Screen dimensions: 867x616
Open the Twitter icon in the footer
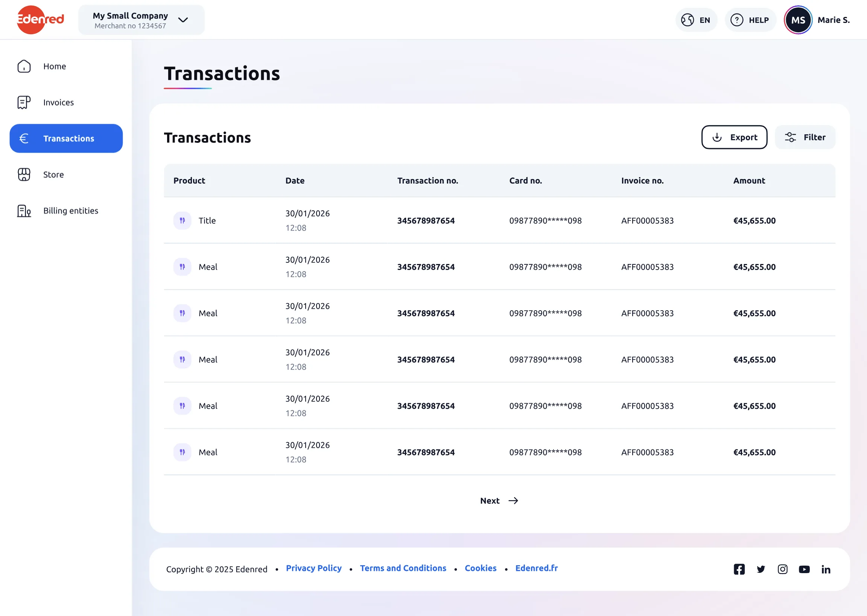coord(761,569)
